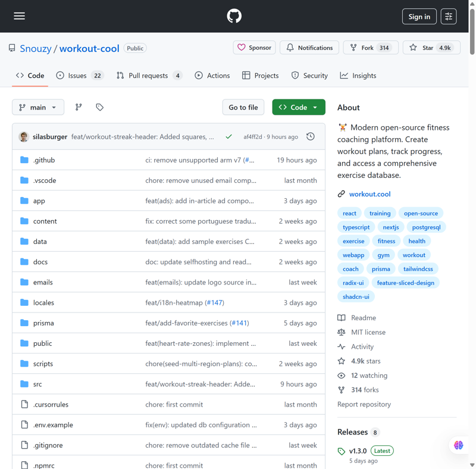Click the Activity pulse icon

(x=341, y=346)
